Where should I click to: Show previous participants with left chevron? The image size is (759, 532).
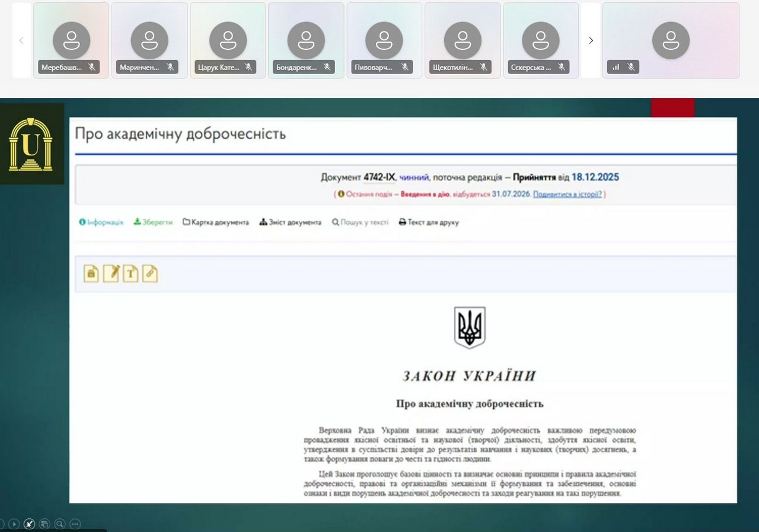[21, 40]
